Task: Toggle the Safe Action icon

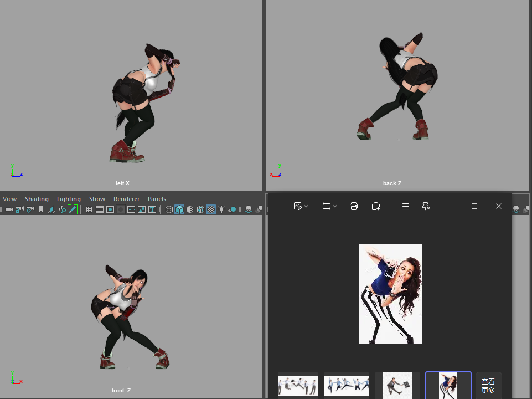Action: (x=142, y=209)
